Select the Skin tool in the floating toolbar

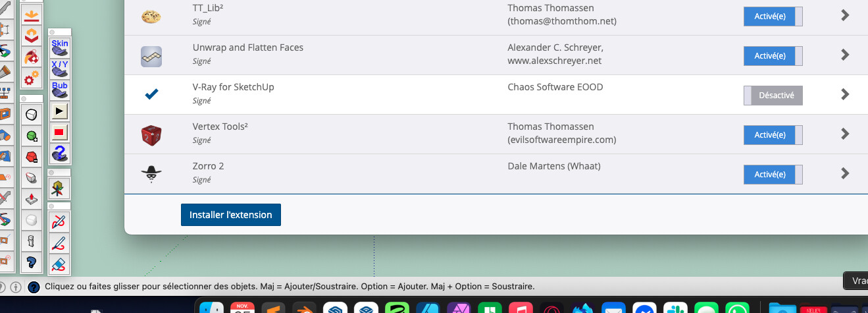pyautogui.click(x=60, y=49)
